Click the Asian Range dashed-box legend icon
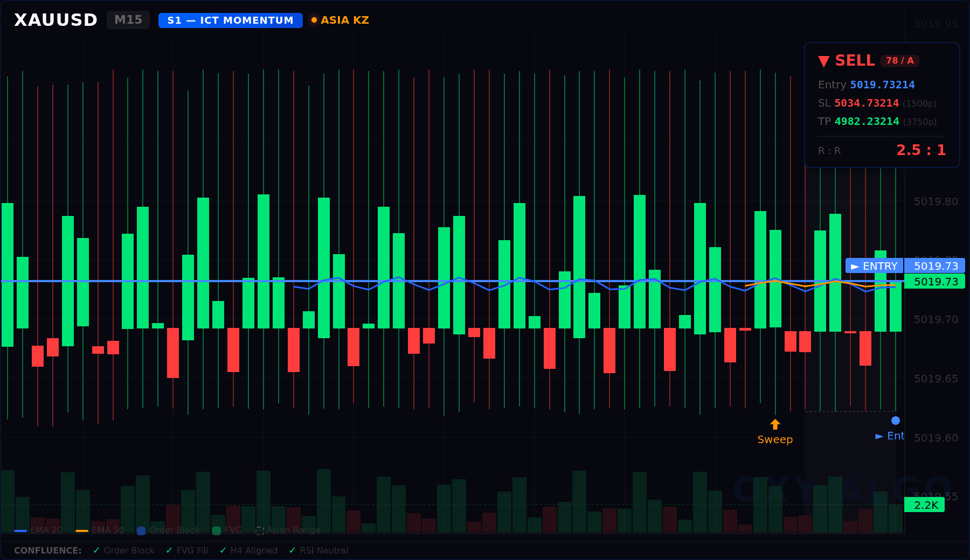 (260, 530)
